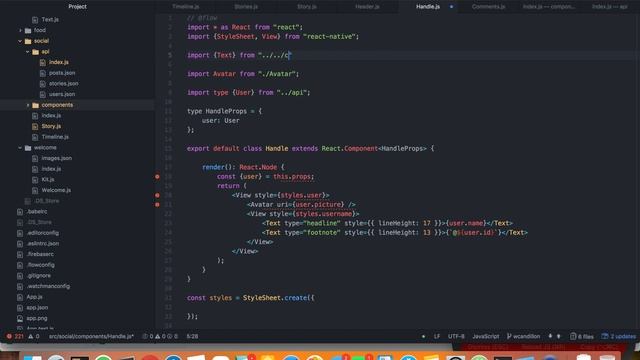Open Timeline.js in the tree

pyautogui.click(x=55, y=137)
